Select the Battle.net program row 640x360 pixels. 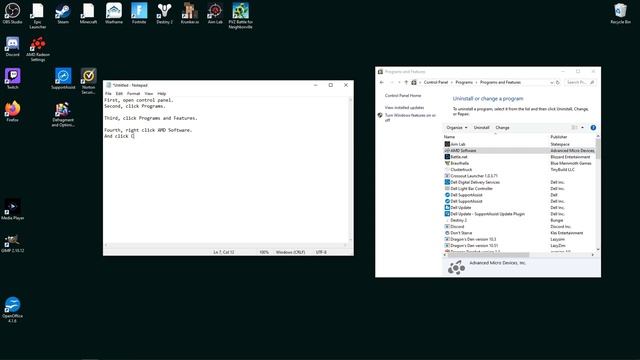(519, 157)
